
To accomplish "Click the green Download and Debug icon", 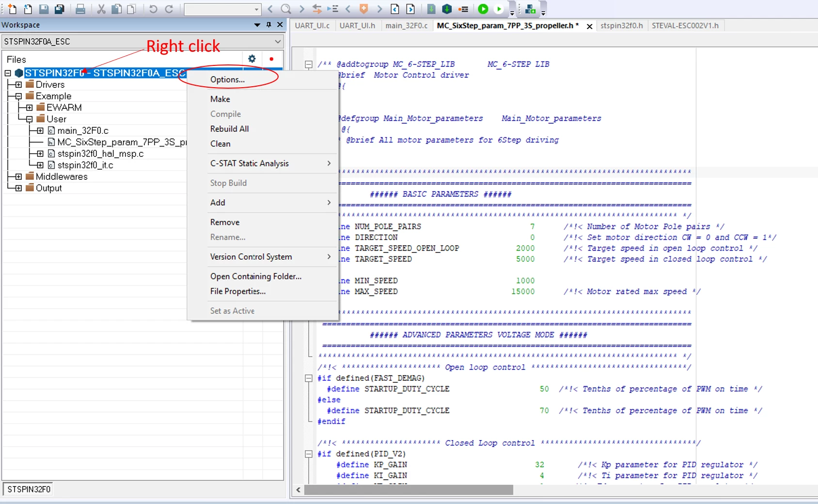I will (x=483, y=9).
